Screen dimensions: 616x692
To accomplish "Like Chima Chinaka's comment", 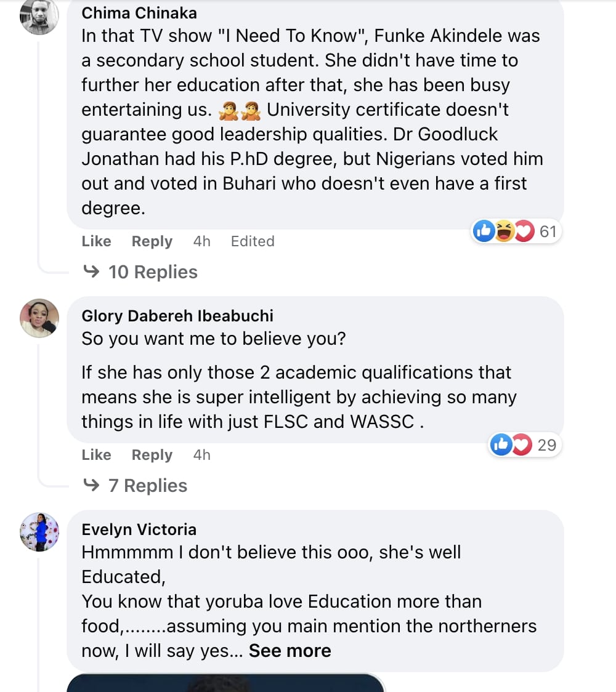I will point(96,241).
